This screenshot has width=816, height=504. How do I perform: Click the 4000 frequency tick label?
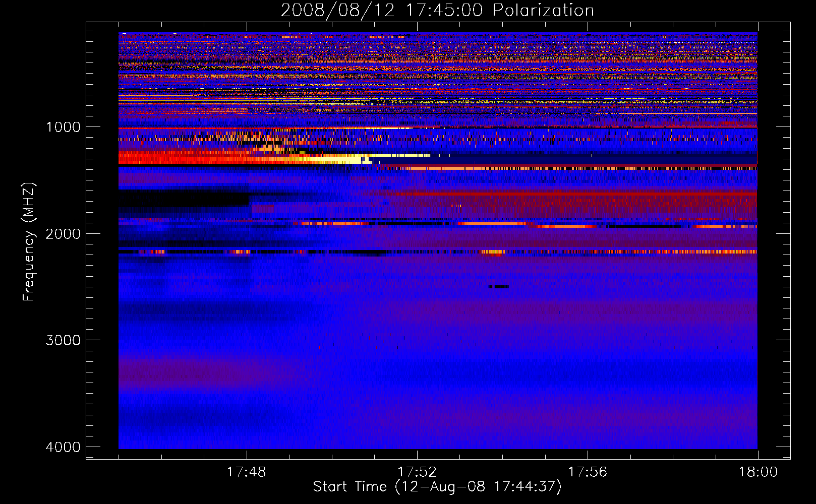pyautogui.click(x=63, y=447)
